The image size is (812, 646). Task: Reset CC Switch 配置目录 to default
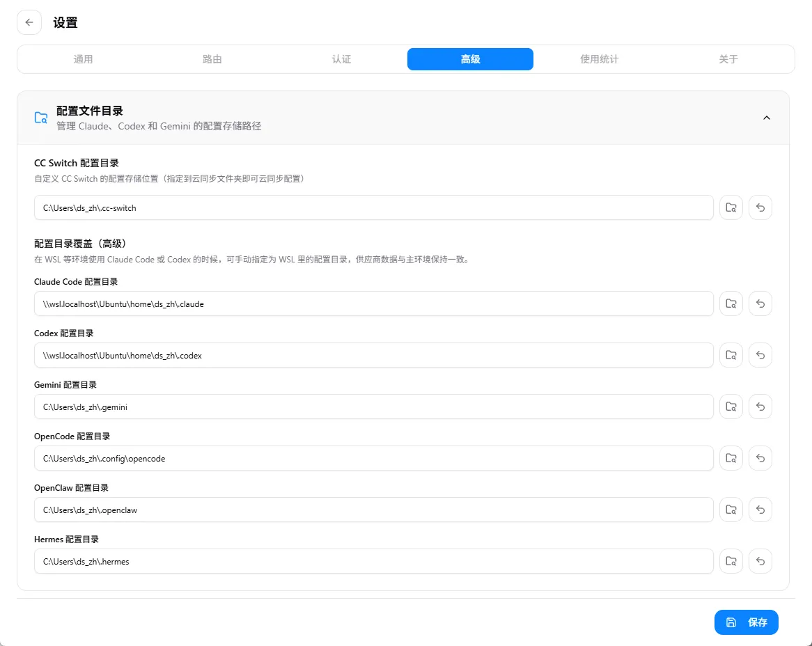click(760, 207)
